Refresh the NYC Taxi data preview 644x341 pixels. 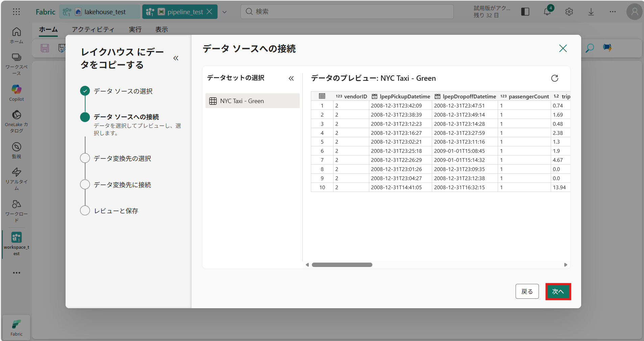pyautogui.click(x=554, y=78)
